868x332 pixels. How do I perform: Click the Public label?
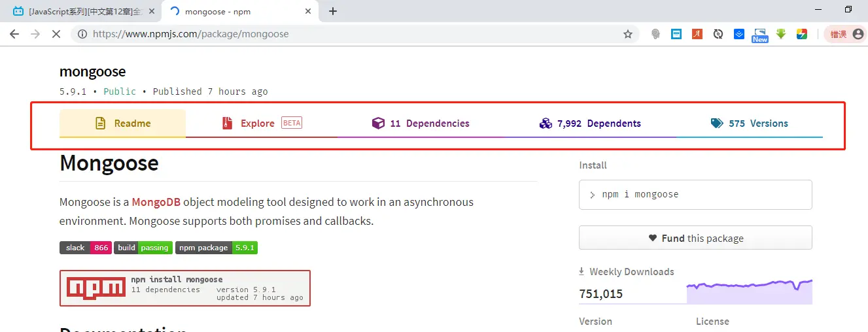(x=120, y=91)
